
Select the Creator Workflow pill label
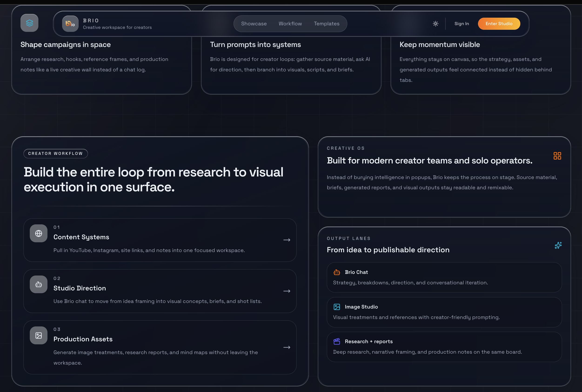[x=56, y=153]
